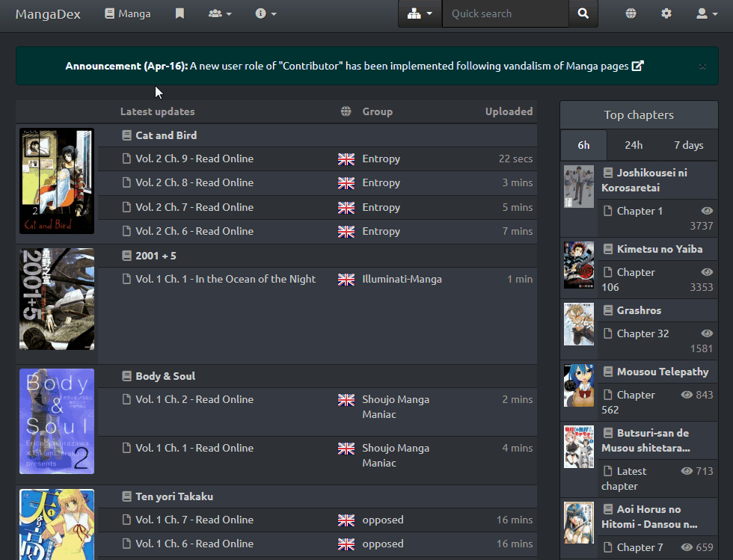The image size is (733, 560).
Task: Click the globe icon in table header
Action: tap(346, 111)
